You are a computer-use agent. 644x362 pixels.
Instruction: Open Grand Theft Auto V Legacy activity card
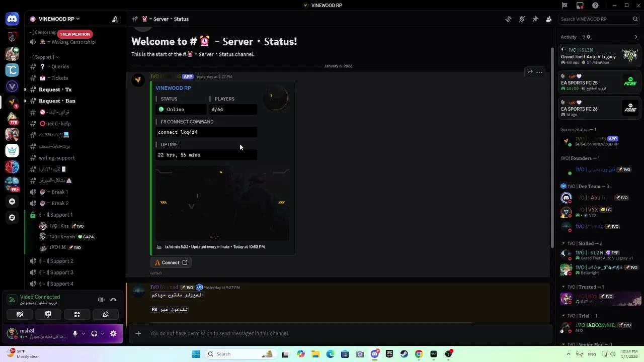tap(600, 56)
